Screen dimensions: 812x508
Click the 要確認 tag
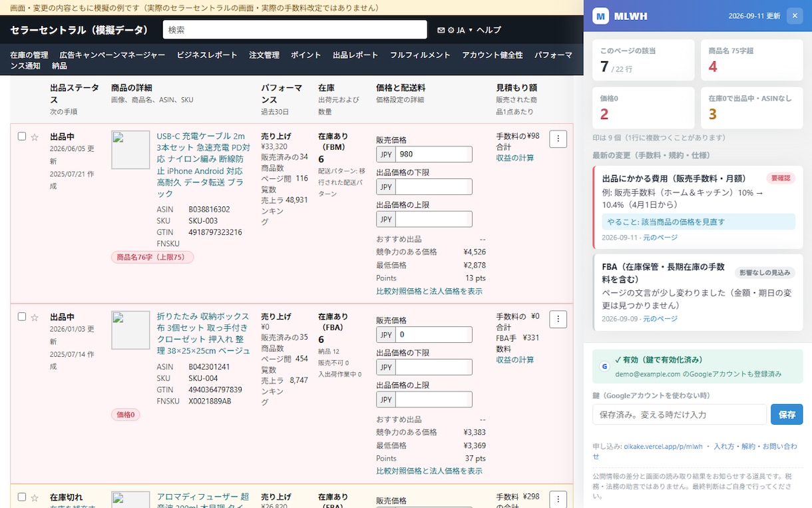tap(780, 178)
